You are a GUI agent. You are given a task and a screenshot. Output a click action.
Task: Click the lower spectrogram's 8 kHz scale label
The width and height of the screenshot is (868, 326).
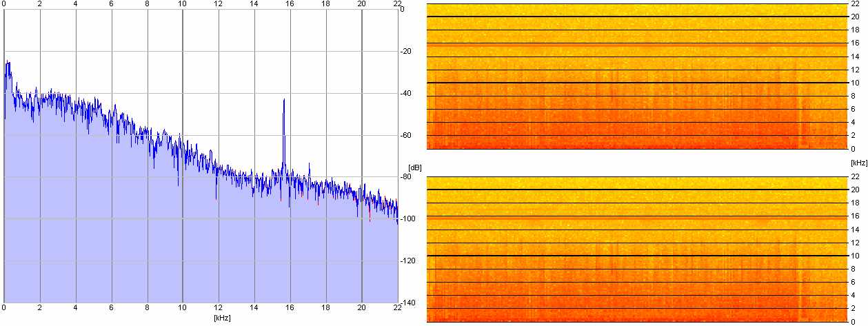click(x=853, y=269)
